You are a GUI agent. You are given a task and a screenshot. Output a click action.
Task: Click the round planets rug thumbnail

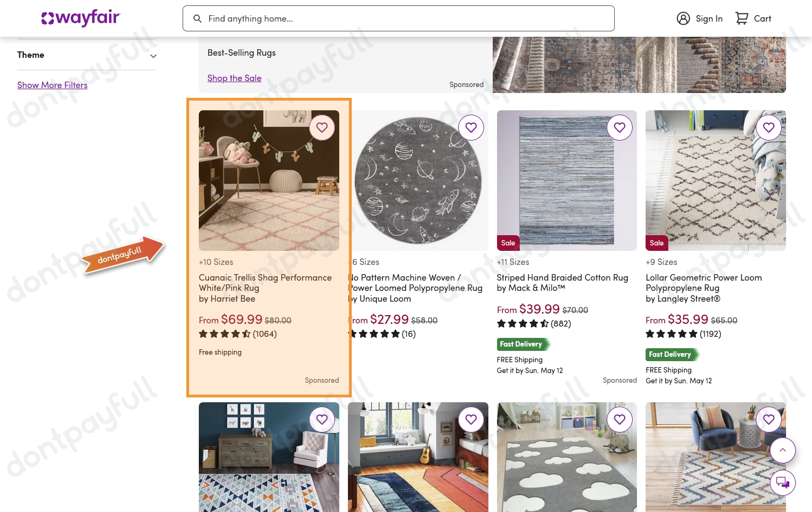tap(418, 181)
